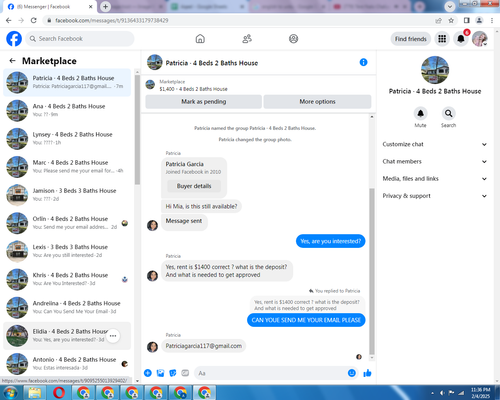This screenshot has height=400, width=500.
Task: Reload the page in browser toolbar
Action: [34, 20]
